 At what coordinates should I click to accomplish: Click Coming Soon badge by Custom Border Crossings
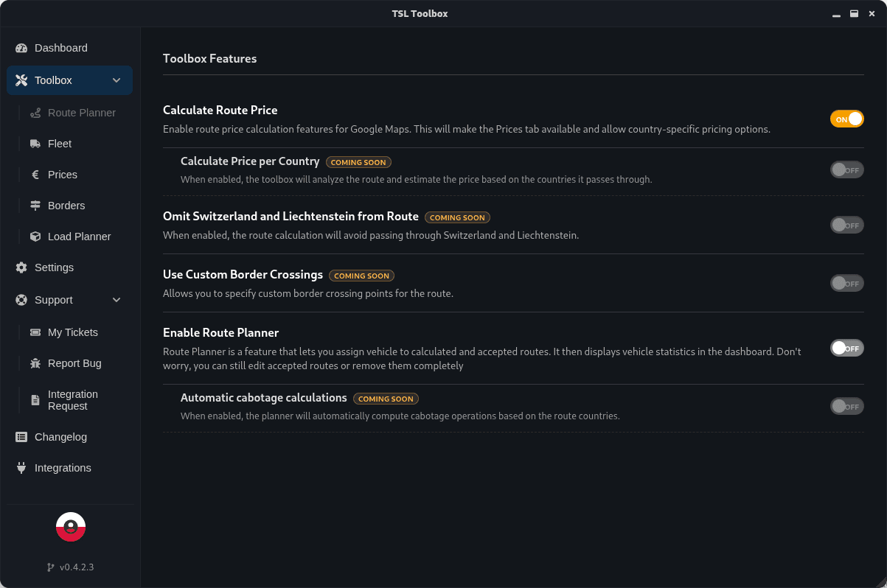click(x=361, y=276)
